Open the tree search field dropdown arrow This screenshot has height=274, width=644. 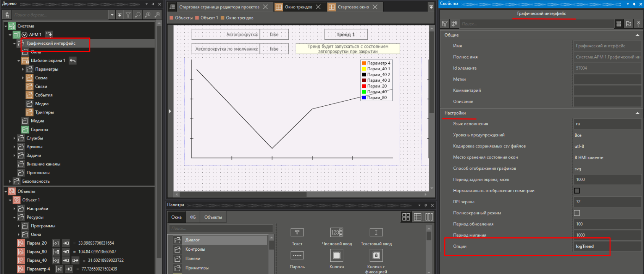click(x=112, y=15)
